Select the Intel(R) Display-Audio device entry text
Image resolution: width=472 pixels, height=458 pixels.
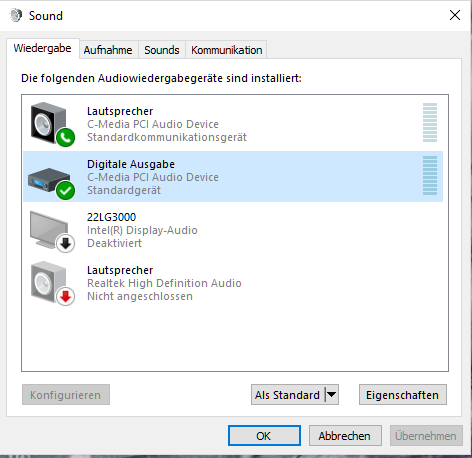[x=142, y=230]
